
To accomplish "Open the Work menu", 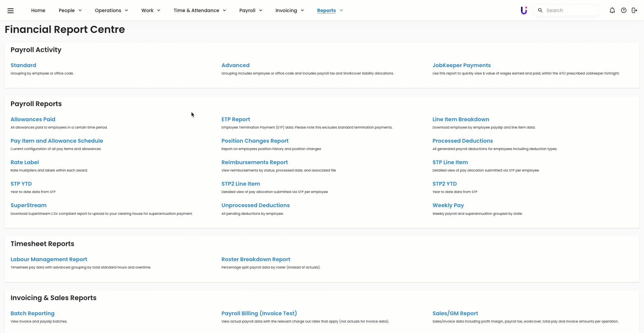I will pyautogui.click(x=151, y=10).
